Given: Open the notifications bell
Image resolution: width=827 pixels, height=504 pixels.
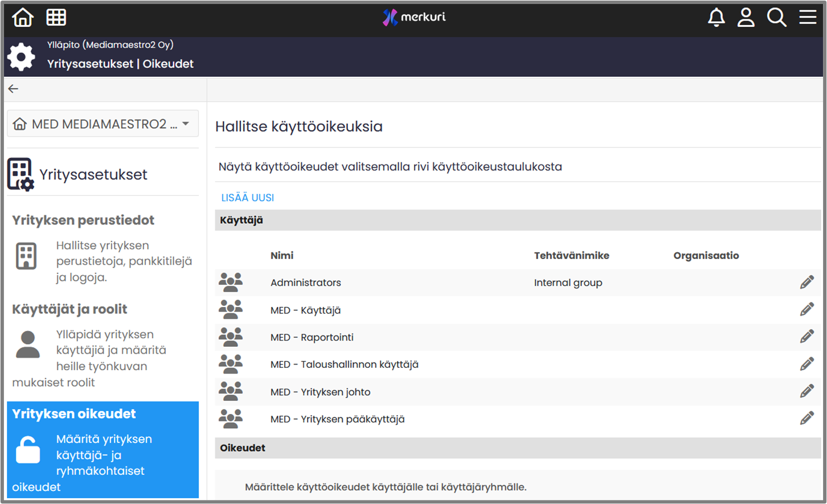Looking at the screenshot, I should pyautogui.click(x=716, y=18).
